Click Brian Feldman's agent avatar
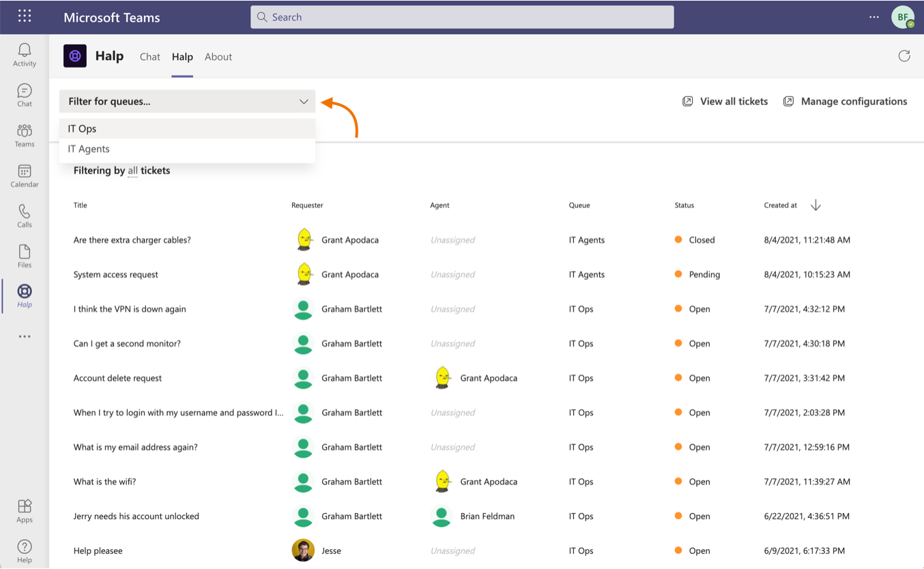924x569 pixels. pos(442,516)
